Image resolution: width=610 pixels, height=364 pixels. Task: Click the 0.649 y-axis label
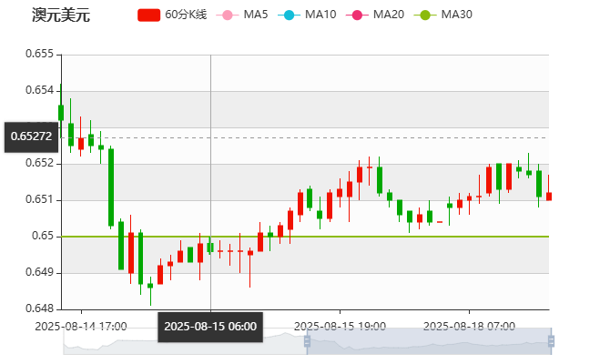(x=40, y=272)
